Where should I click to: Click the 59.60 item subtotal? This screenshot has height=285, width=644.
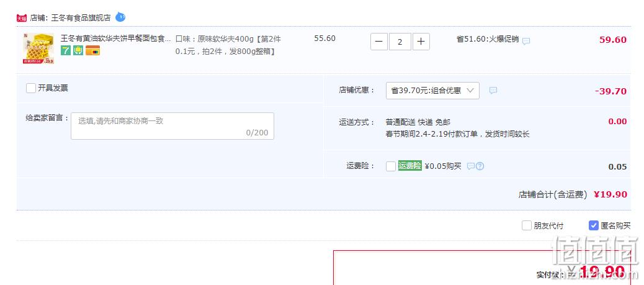613,40
